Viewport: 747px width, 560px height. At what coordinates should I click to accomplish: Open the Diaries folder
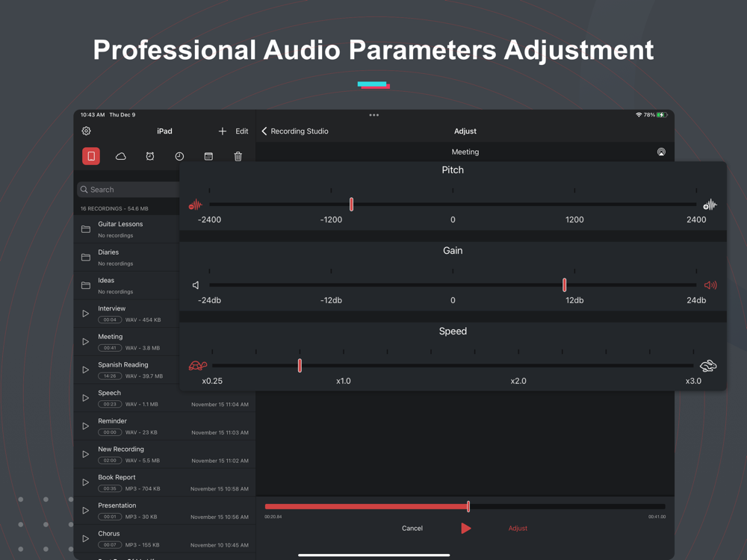[x=127, y=257]
